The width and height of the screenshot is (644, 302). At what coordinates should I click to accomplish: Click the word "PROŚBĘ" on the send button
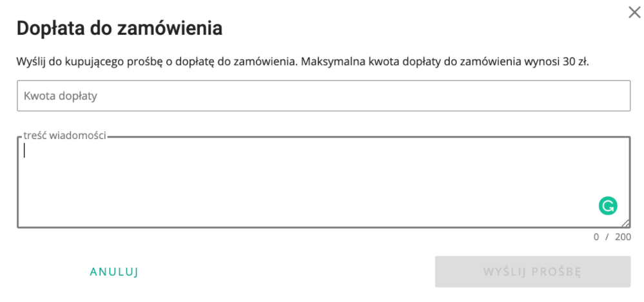[x=556, y=272]
